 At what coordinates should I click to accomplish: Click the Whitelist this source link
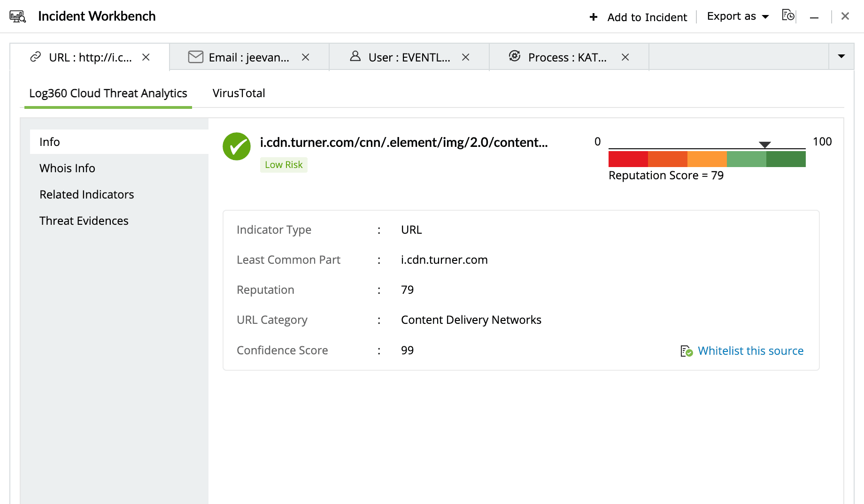[x=750, y=351]
